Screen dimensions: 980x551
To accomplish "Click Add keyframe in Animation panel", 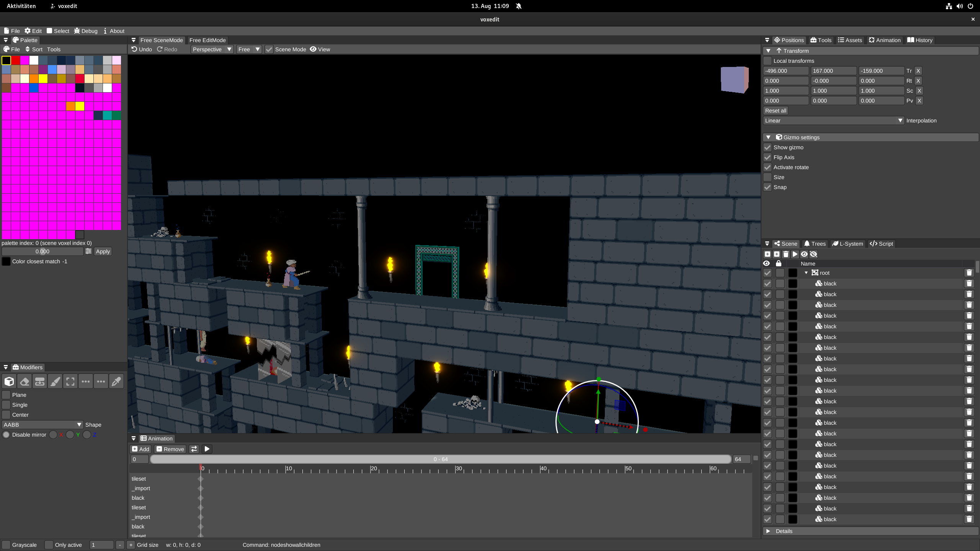I will 141,449.
